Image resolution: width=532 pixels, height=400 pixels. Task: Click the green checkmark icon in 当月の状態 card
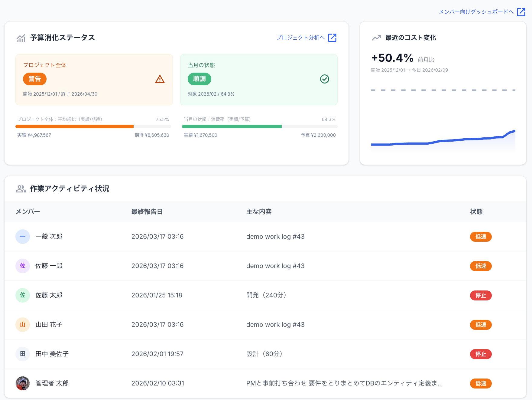(324, 79)
